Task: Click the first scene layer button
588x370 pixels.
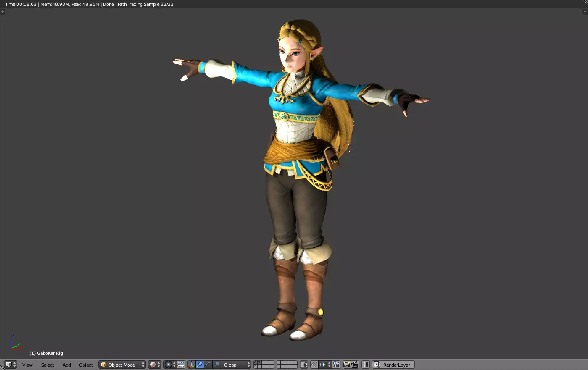Action: (256, 362)
